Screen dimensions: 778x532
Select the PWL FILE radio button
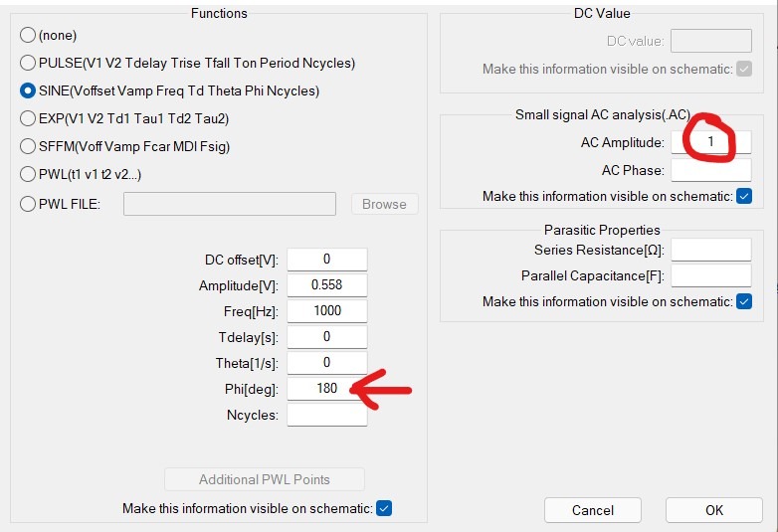click(x=28, y=204)
